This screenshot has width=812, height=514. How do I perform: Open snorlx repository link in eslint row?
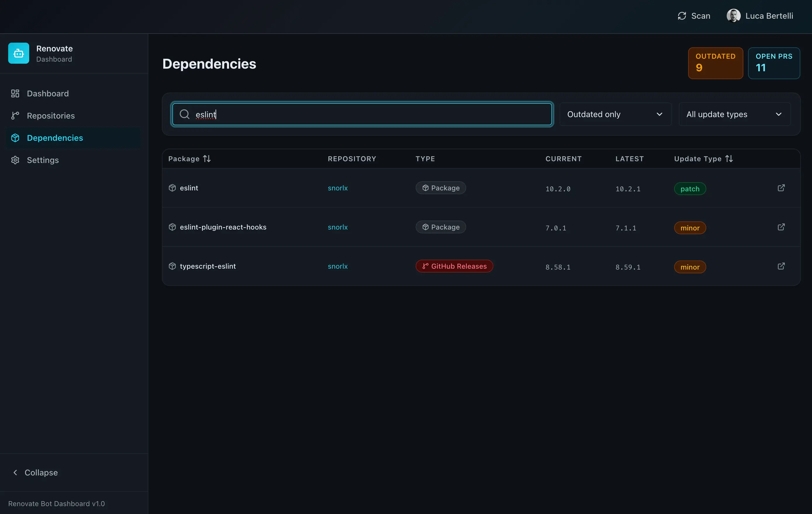(x=338, y=188)
